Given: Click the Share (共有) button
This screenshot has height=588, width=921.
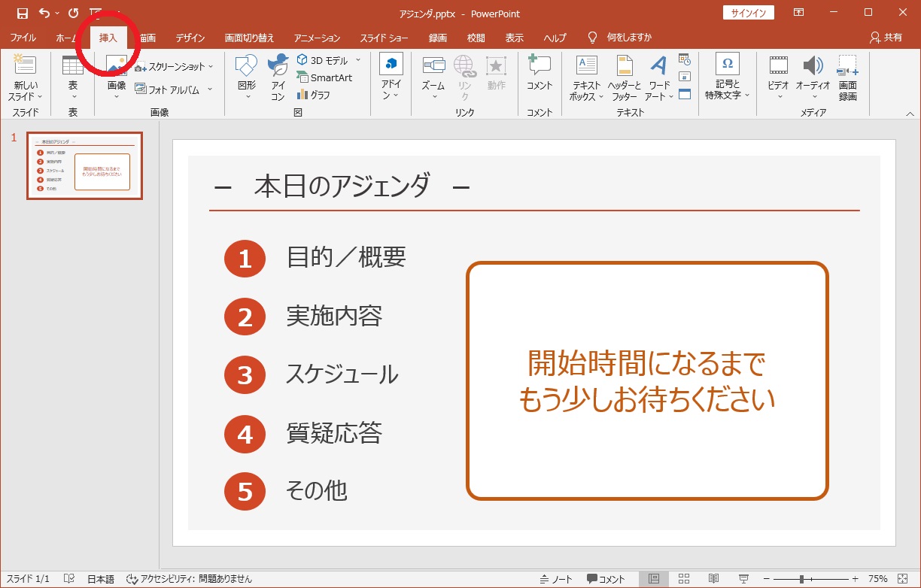Looking at the screenshot, I should point(886,38).
